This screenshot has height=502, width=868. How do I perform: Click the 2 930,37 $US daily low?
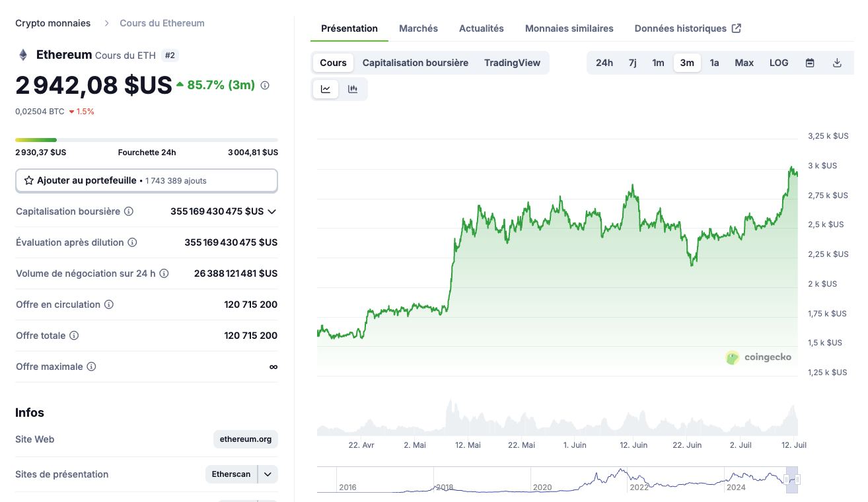(41, 153)
